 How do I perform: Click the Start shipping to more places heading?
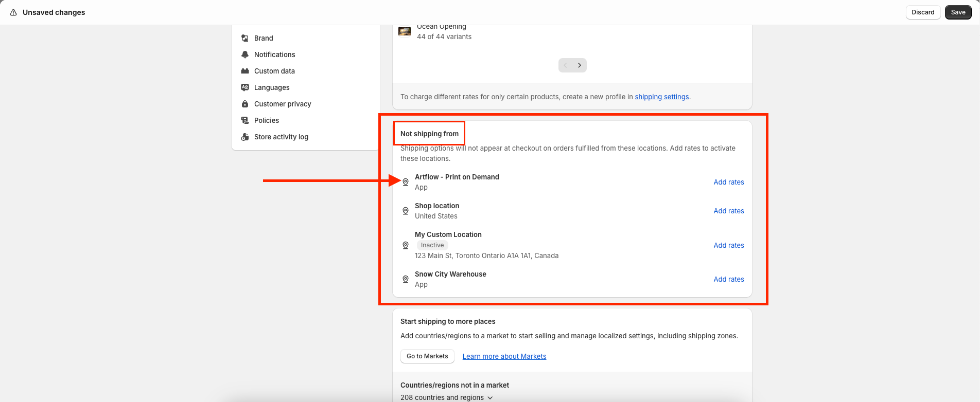point(448,321)
